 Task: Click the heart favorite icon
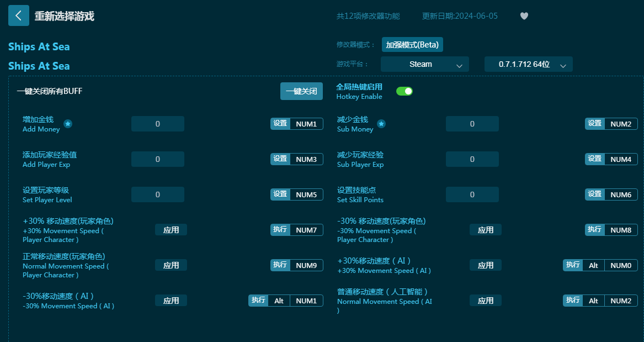pyautogui.click(x=524, y=16)
